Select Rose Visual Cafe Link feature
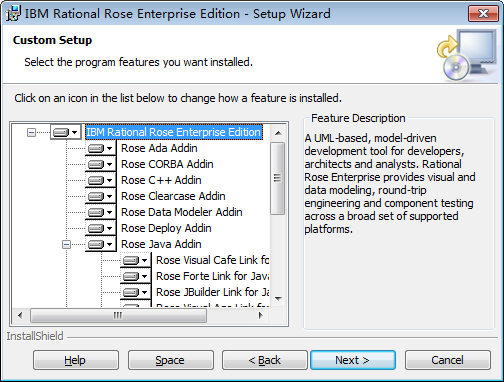The width and height of the screenshot is (504, 382). tap(213, 260)
